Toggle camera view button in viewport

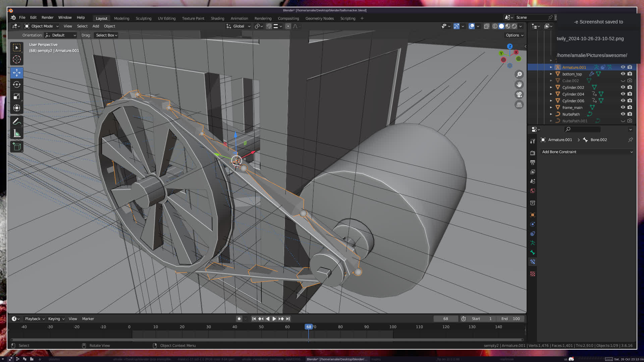point(519,95)
